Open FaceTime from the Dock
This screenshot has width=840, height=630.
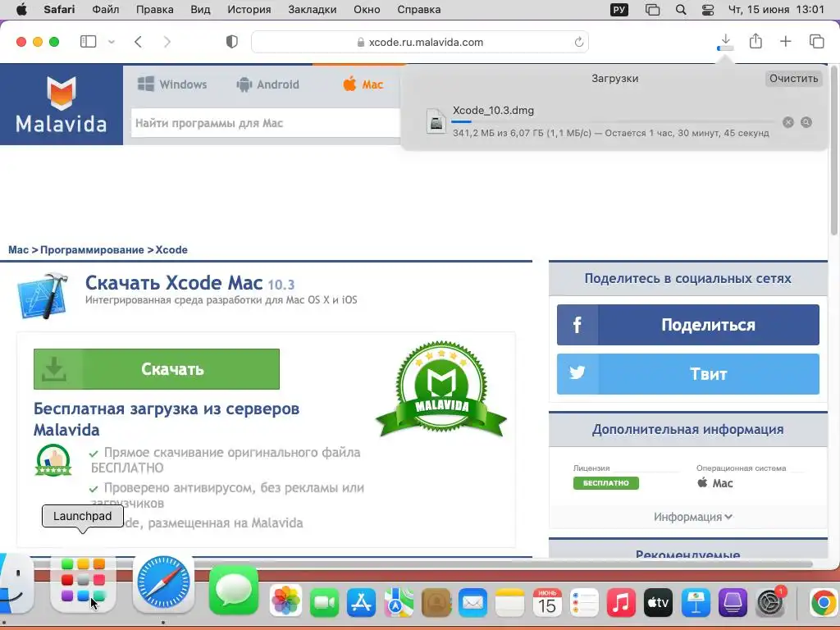[324, 603]
